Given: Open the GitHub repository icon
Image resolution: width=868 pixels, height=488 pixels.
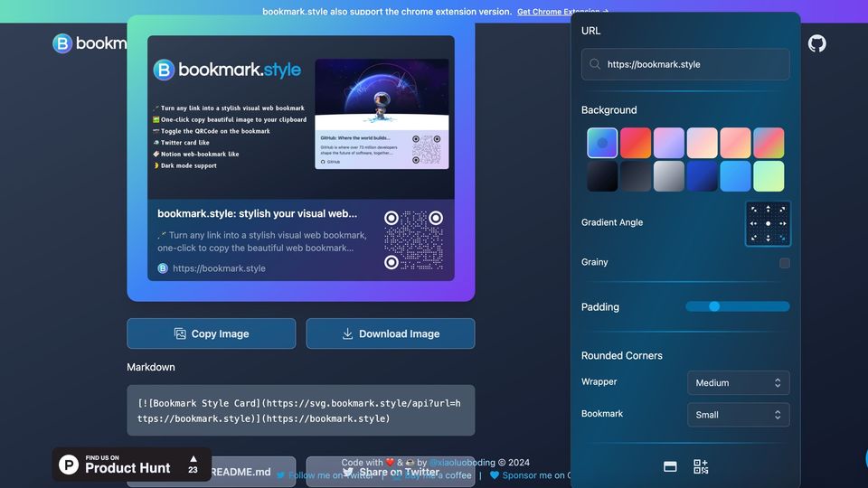Looking at the screenshot, I should [x=816, y=43].
